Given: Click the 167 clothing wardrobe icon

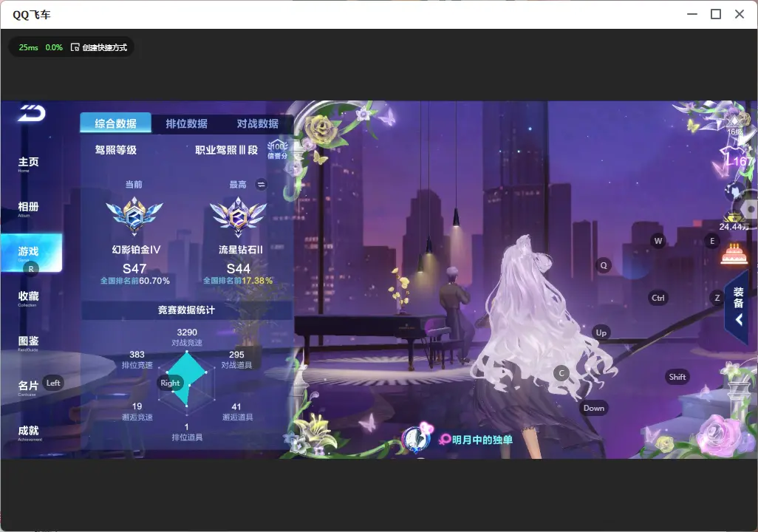Looking at the screenshot, I should coord(737,157).
